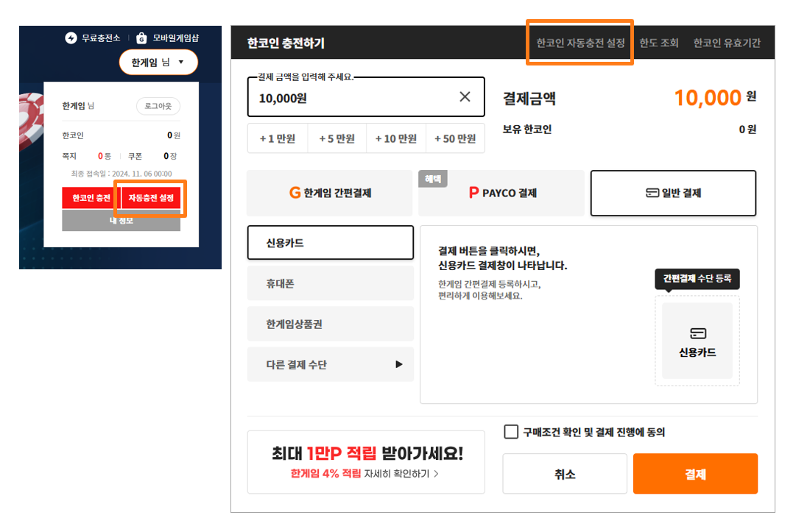Click the 최종 접속일 date text

coord(121,174)
